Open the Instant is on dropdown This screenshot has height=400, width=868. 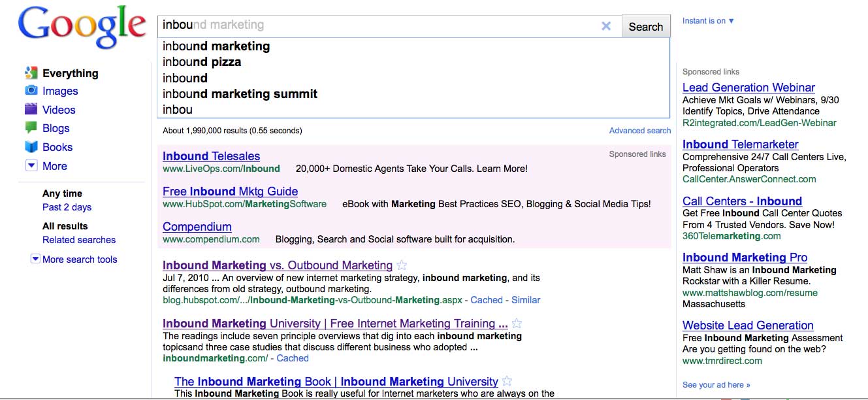tap(708, 21)
